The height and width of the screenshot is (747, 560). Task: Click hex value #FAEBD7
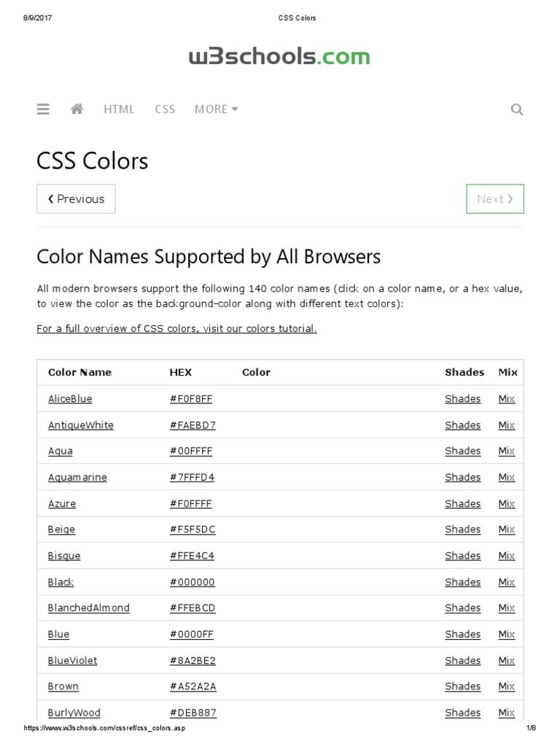pyautogui.click(x=192, y=425)
